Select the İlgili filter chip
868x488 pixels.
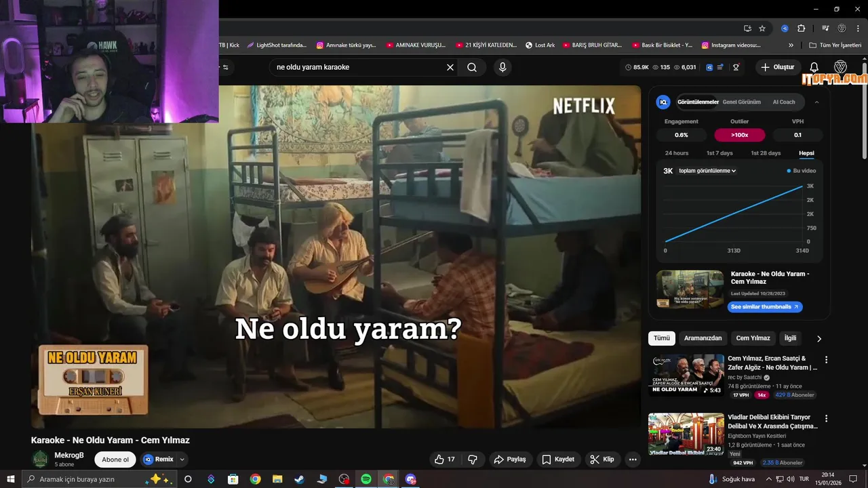click(x=790, y=338)
